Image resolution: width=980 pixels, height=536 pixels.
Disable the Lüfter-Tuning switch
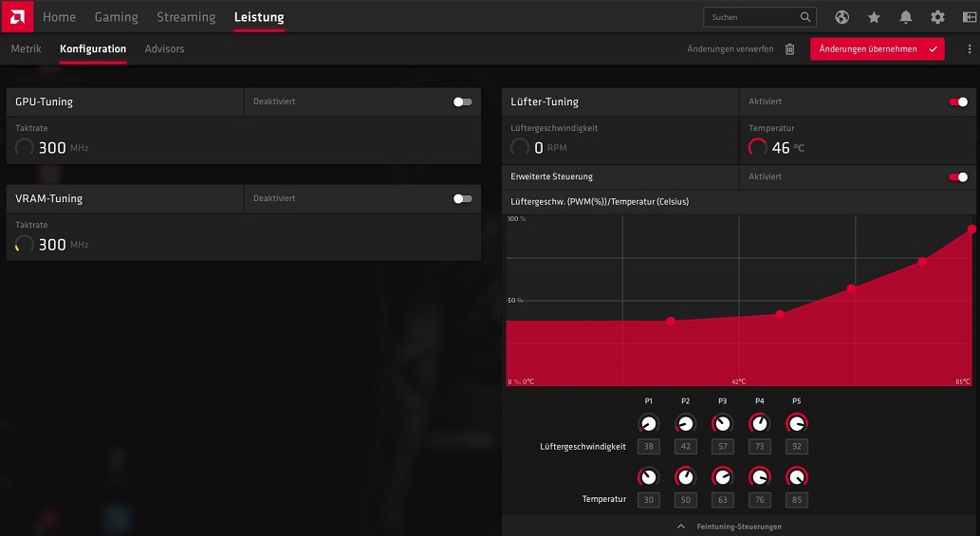(958, 102)
